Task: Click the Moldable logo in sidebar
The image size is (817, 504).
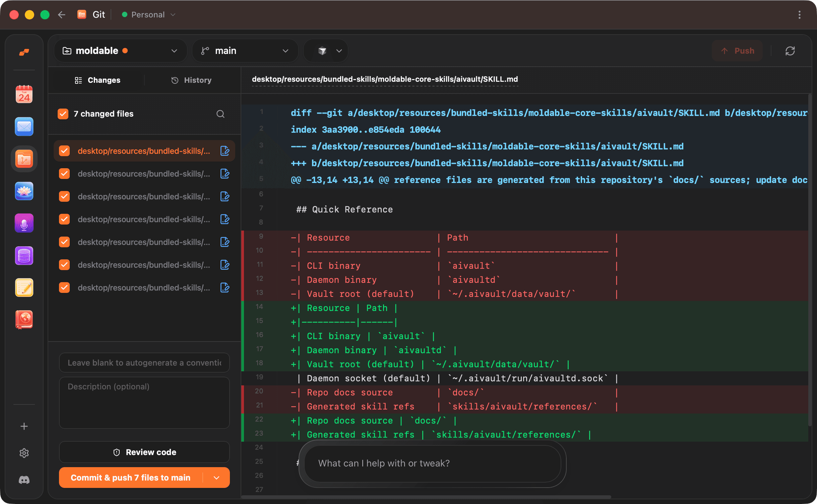Action: point(24,52)
